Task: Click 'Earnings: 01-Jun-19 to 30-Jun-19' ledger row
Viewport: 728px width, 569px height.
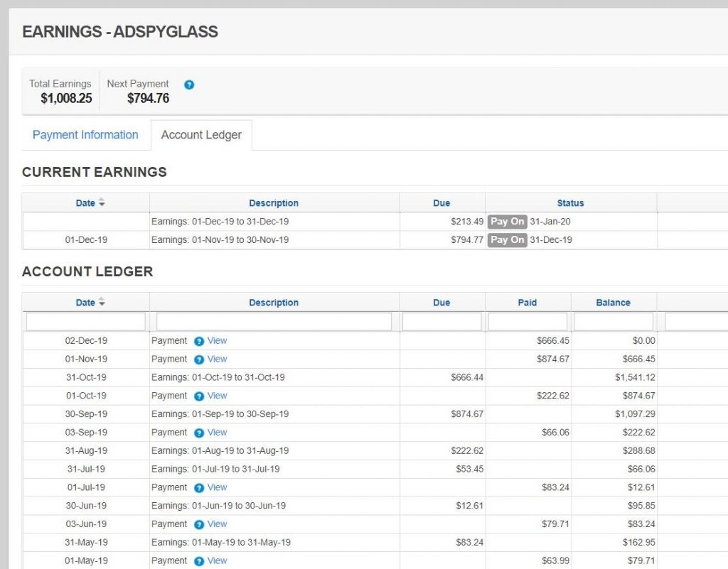Action: [219, 506]
